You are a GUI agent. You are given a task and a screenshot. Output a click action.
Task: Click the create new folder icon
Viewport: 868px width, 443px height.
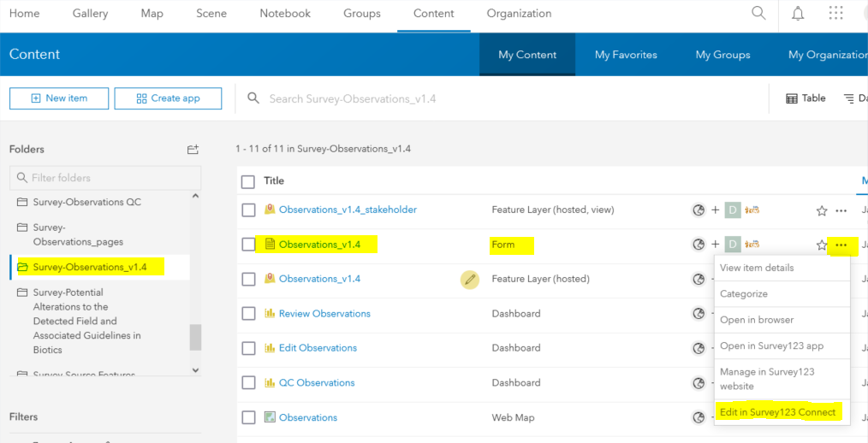[x=193, y=150]
